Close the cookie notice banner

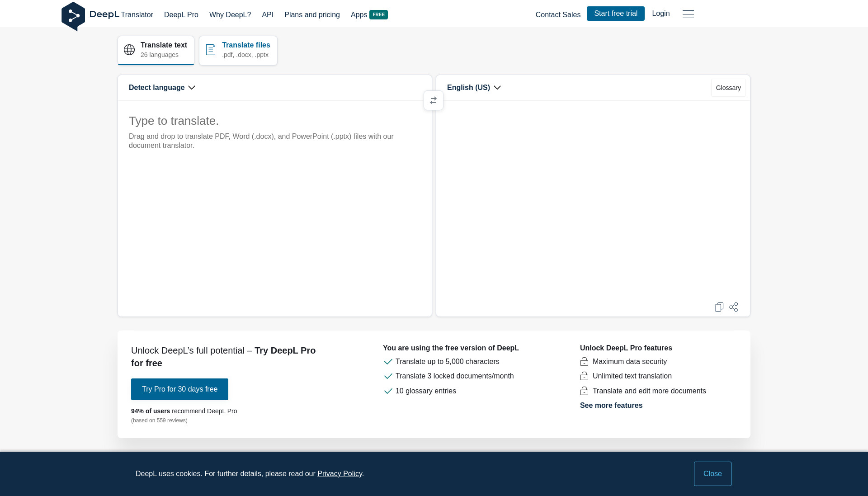click(x=712, y=474)
